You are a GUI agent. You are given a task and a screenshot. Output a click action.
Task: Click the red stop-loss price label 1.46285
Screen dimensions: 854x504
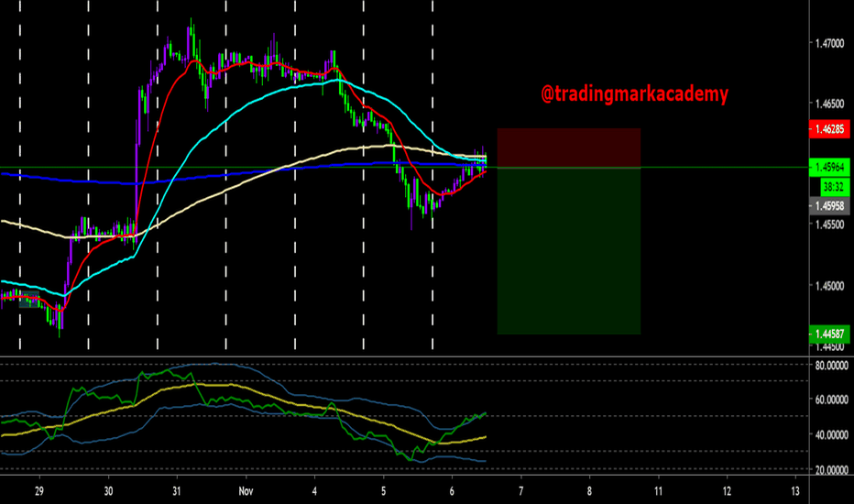[829, 129]
